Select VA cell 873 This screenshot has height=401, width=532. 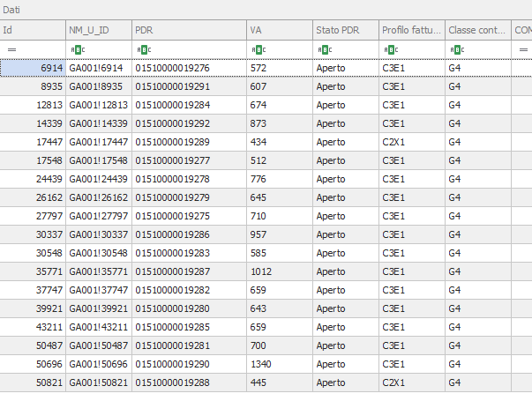click(280, 123)
